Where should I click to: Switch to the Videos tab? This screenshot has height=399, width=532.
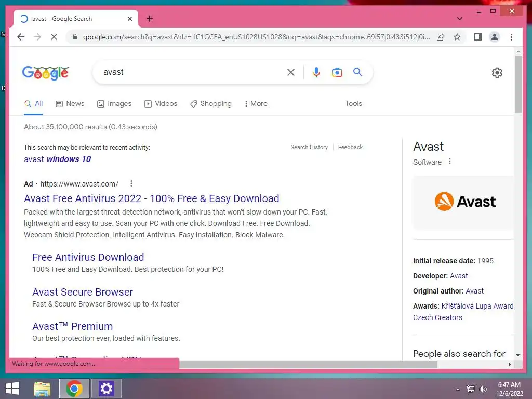coord(161,104)
